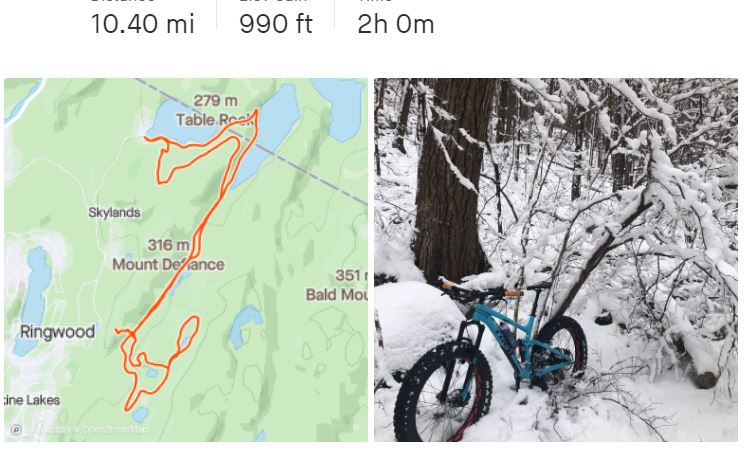Click the Pine Lakes map label
The width and height of the screenshot is (749, 453).
point(32,400)
